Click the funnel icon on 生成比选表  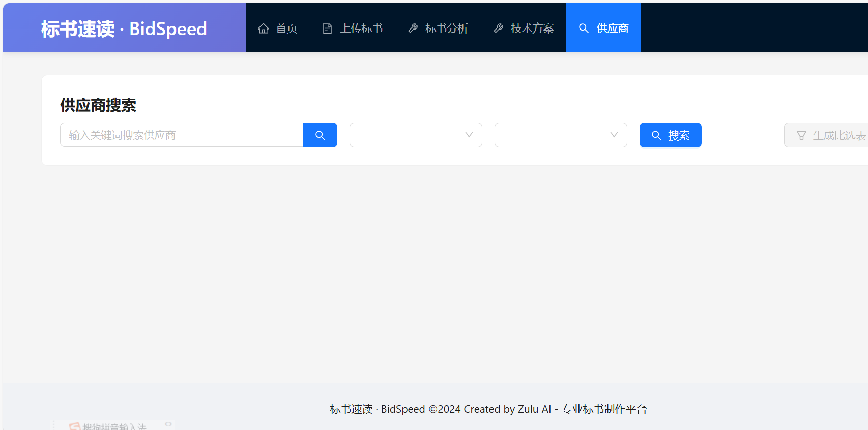click(x=801, y=135)
